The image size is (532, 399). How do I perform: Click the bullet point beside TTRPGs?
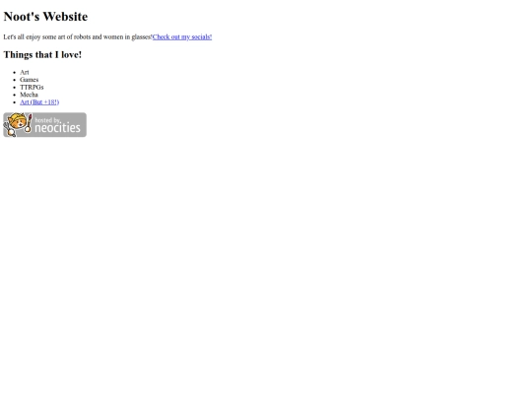[14, 88]
